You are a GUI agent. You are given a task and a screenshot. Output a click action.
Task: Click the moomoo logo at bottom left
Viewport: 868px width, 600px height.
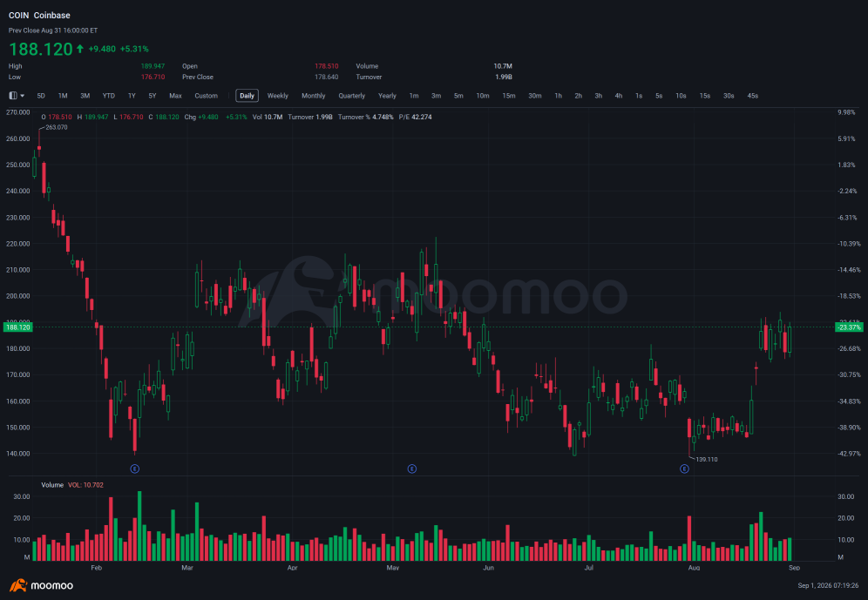pyautogui.click(x=41, y=585)
